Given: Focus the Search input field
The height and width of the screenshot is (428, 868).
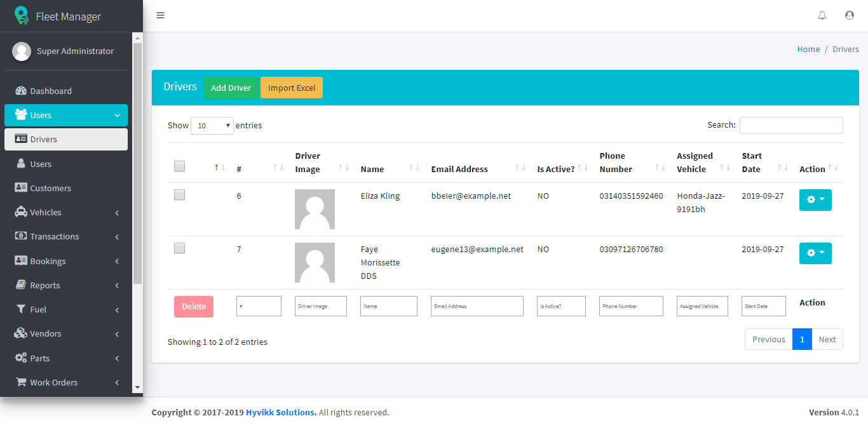Looking at the screenshot, I should pyautogui.click(x=791, y=125).
